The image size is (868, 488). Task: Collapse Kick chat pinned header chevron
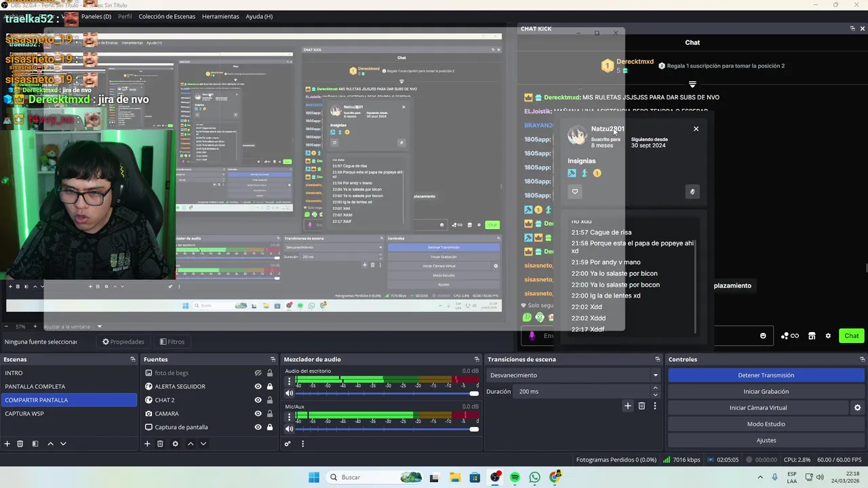(x=692, y=85)
